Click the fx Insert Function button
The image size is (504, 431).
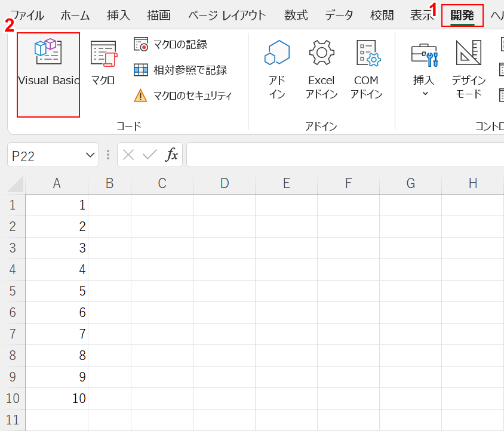pos(171,155)
